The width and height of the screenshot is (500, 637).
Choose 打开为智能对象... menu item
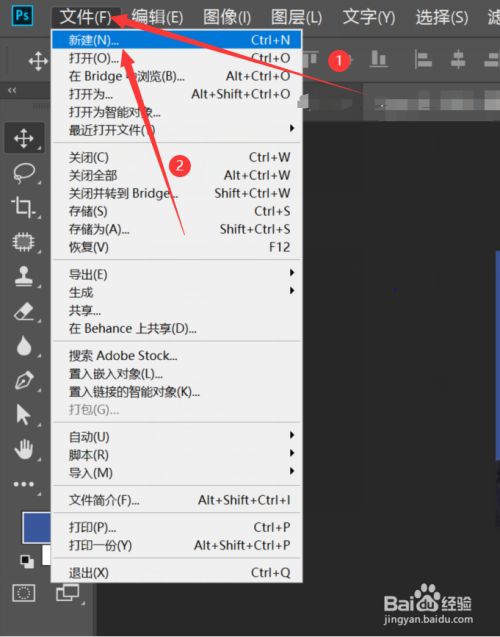[177, 112]
